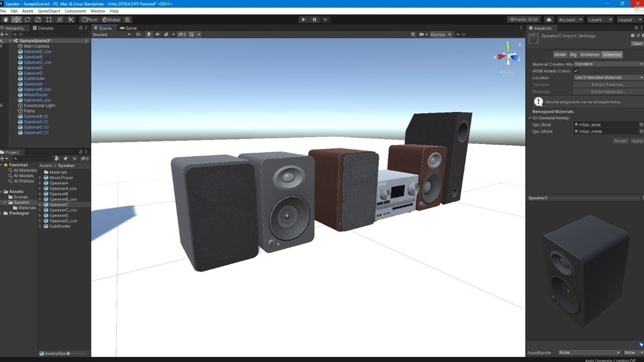Click the Project favorites star icon

tap(74, 158)
